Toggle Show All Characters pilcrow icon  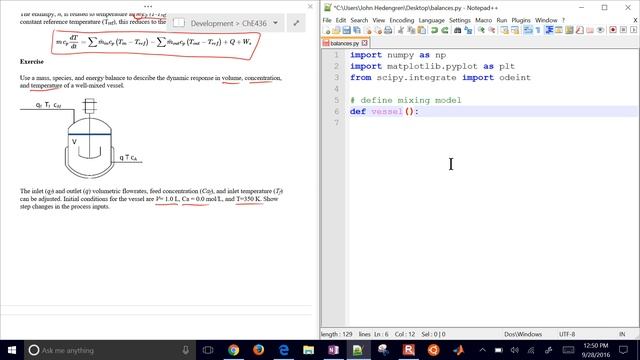pyautogui.click(x=538, y=30)
